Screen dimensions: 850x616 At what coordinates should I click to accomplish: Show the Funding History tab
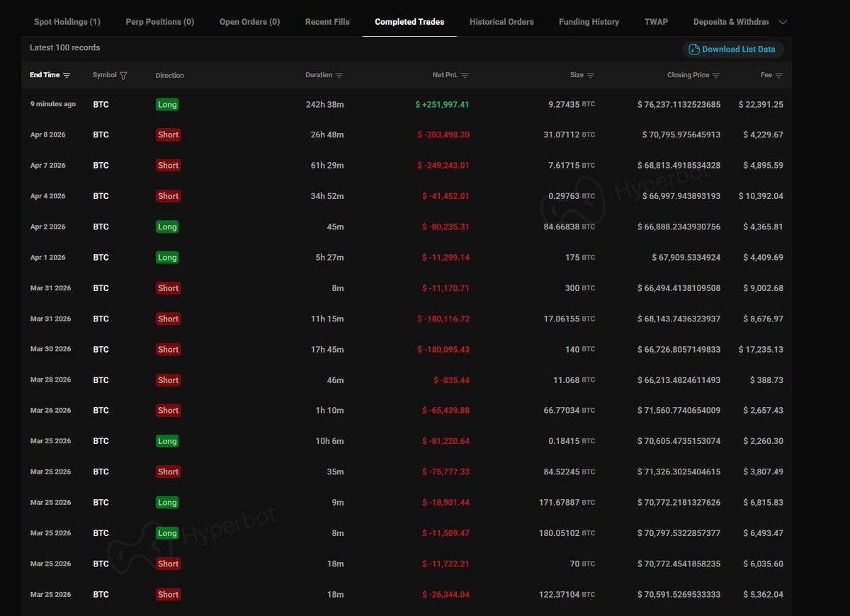point(589,22)
